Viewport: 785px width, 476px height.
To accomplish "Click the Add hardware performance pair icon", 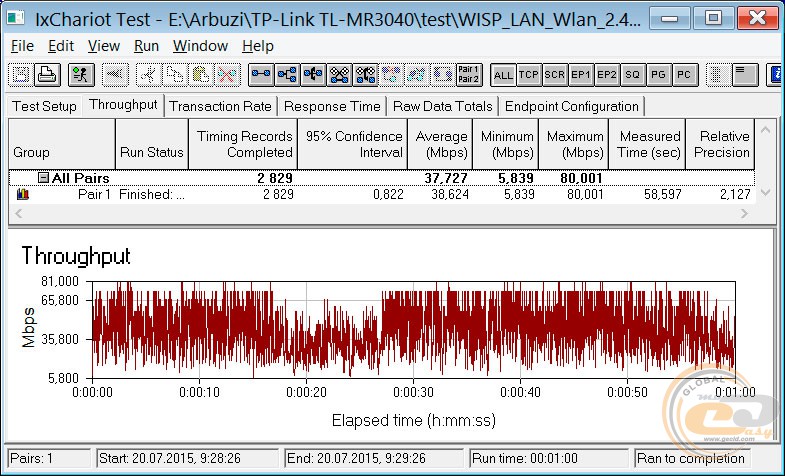I will (339, 75).
